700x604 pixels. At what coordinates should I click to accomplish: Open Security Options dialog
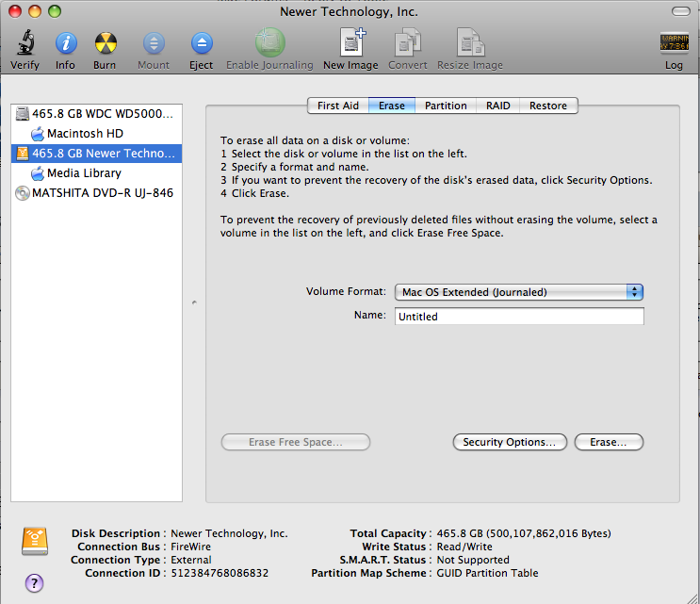(x=510, y=442)
